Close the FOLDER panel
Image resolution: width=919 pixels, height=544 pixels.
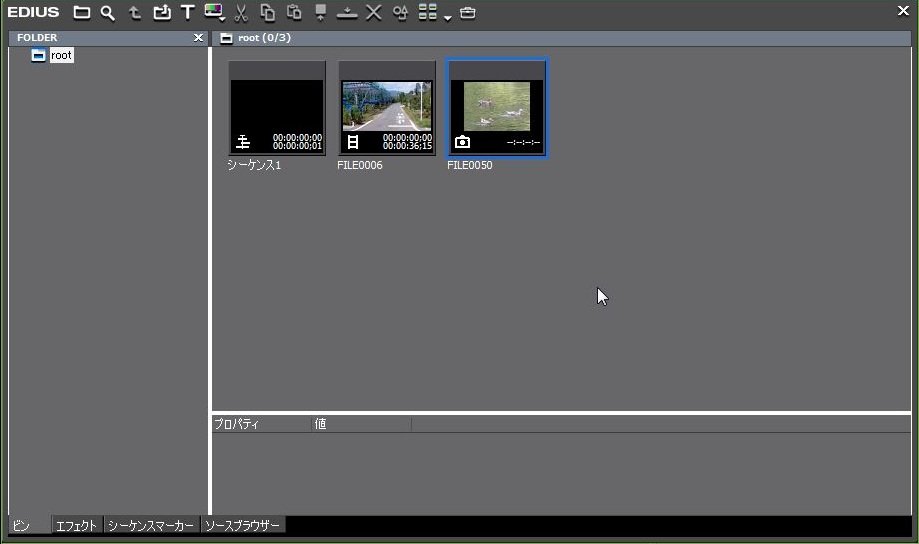coord(198,38)
